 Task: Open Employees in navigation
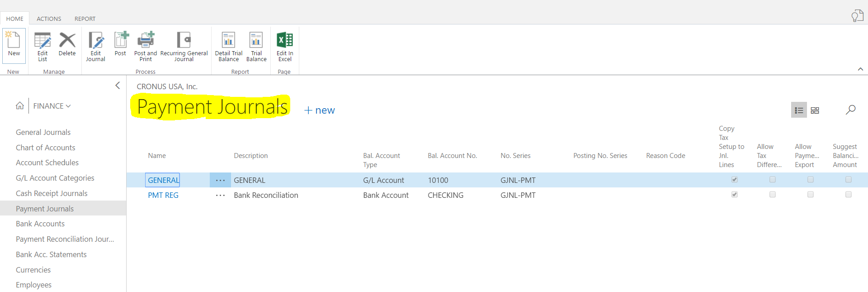[33, 285]
